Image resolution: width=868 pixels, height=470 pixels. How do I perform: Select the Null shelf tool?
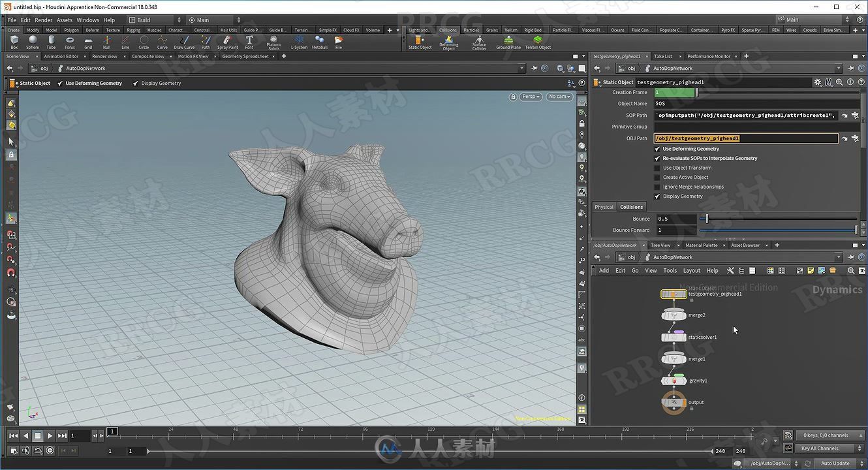(x=106, y=42)
